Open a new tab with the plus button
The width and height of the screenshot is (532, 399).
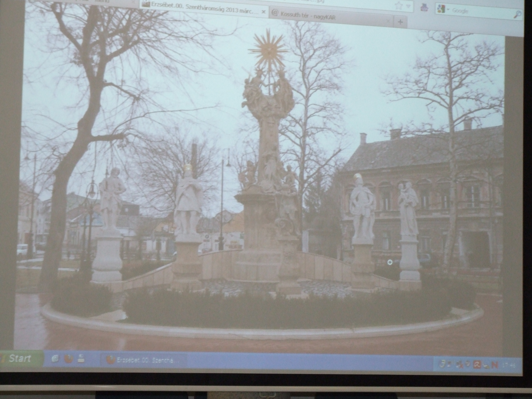click(400, 22)
